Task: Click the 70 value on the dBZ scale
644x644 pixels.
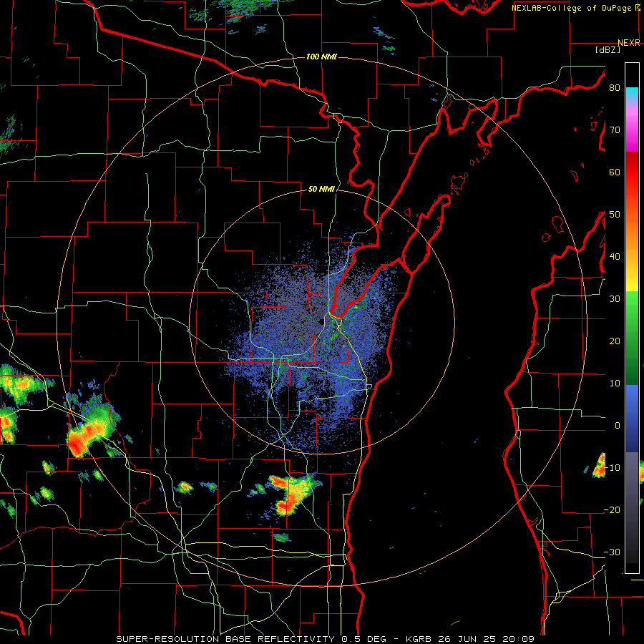Action: 615,130
